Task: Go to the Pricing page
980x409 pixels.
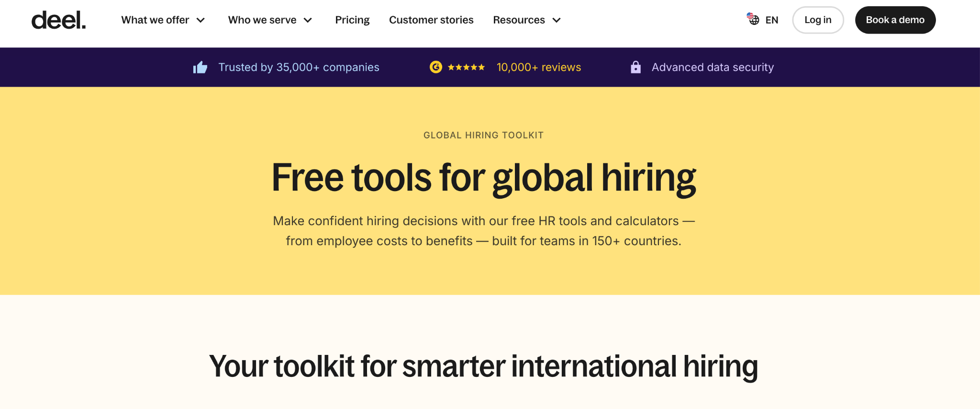Action: [352, 20]
